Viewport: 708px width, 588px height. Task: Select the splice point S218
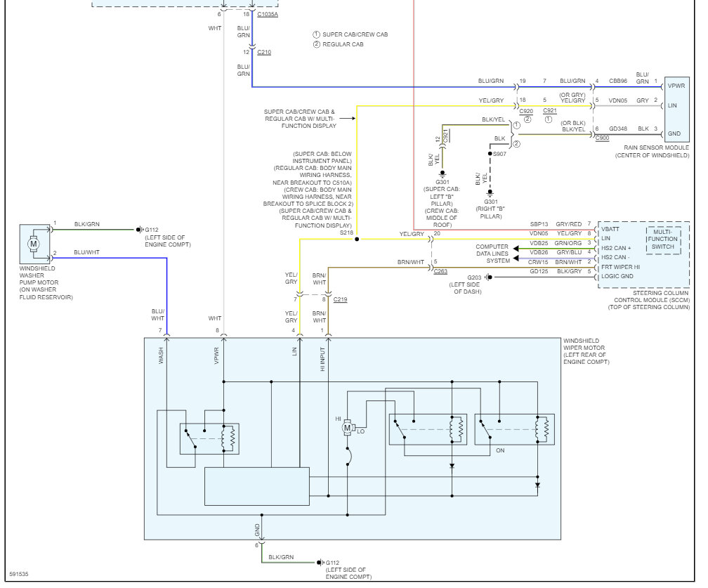click(x=356, y=239)
